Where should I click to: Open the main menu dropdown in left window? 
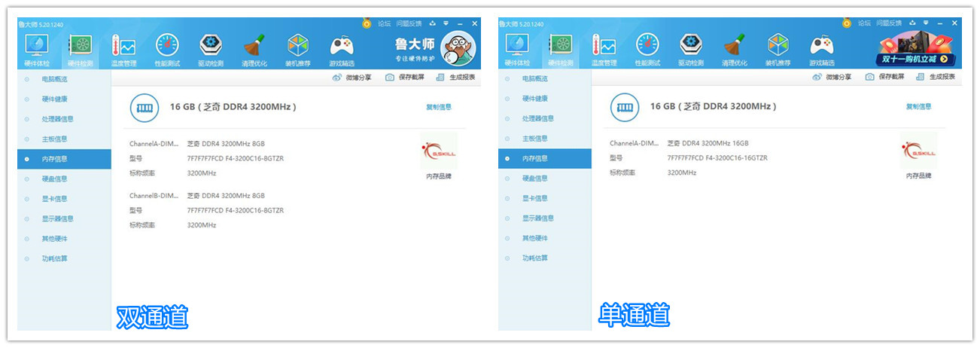[446, 23]
